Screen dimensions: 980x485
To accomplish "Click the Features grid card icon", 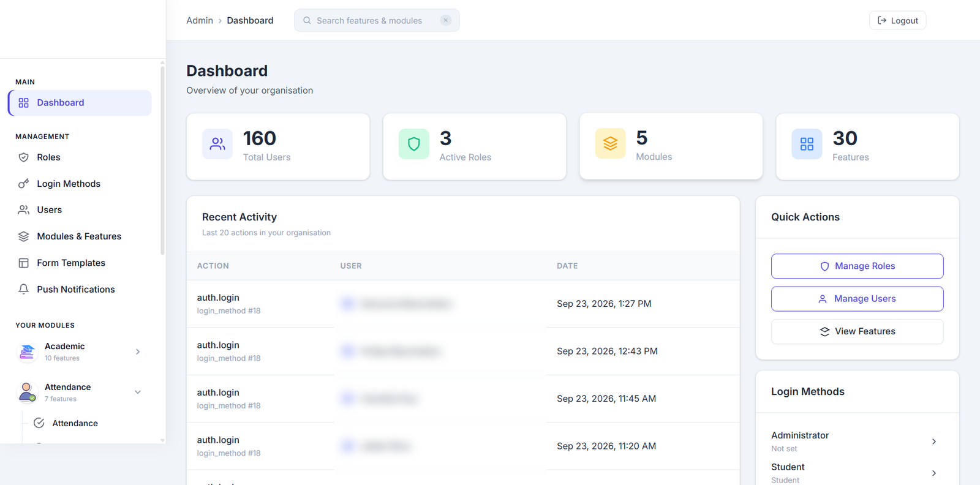I will point(807,144).
